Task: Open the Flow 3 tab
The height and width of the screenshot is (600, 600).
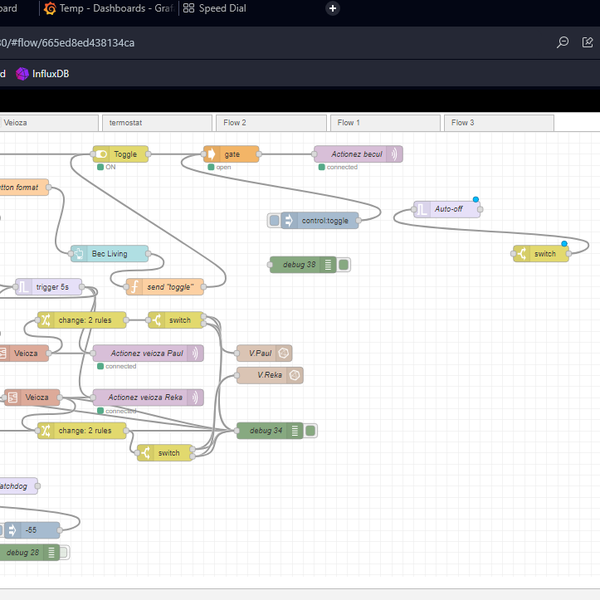Action: (498, 123)
